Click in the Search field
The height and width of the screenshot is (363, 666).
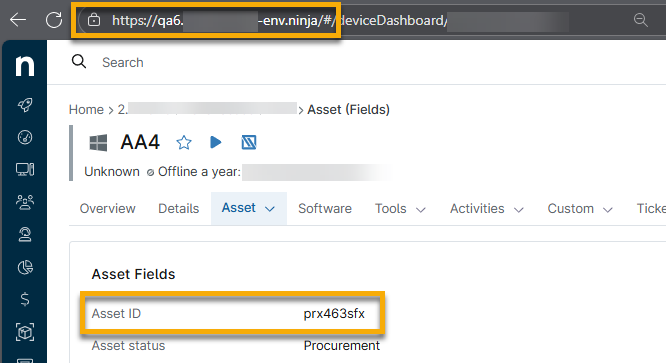point(122,62)
